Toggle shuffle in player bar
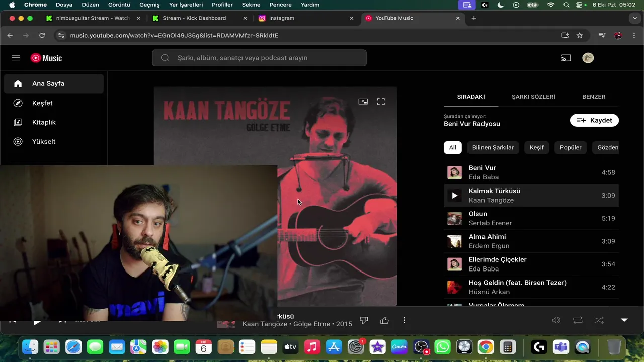Screen dimensions: 644x362 (599, 320)
